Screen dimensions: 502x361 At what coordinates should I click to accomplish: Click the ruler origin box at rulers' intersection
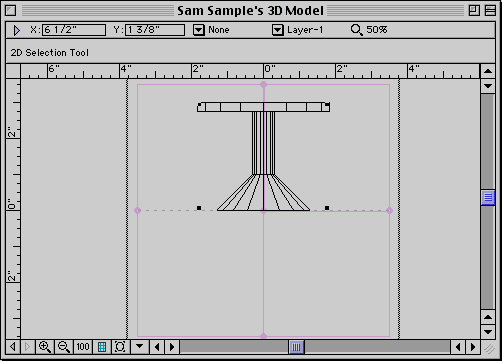tap(13, 71)
